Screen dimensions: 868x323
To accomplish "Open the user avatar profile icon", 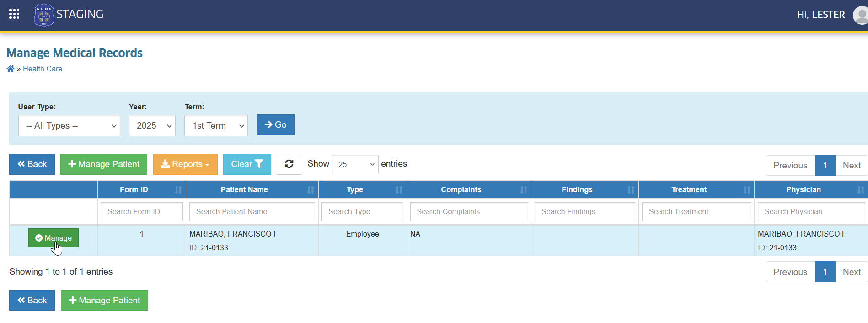I will coord(861,15).
